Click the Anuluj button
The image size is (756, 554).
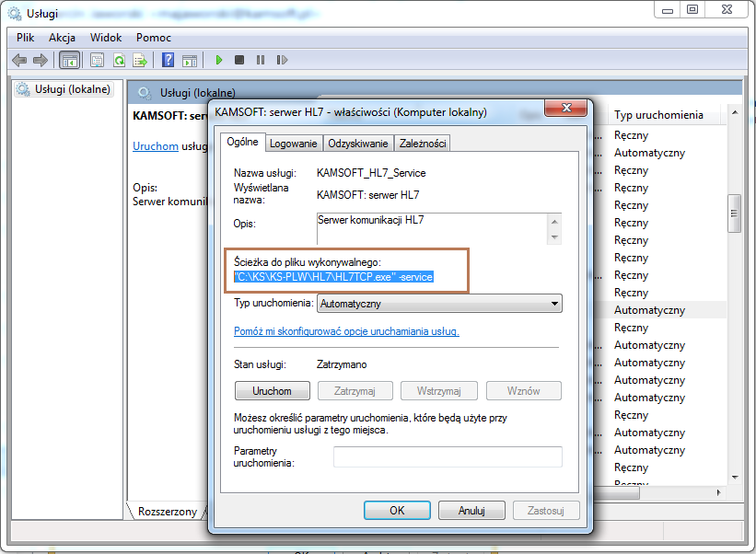pyautogui.click(x=471, y=511)
